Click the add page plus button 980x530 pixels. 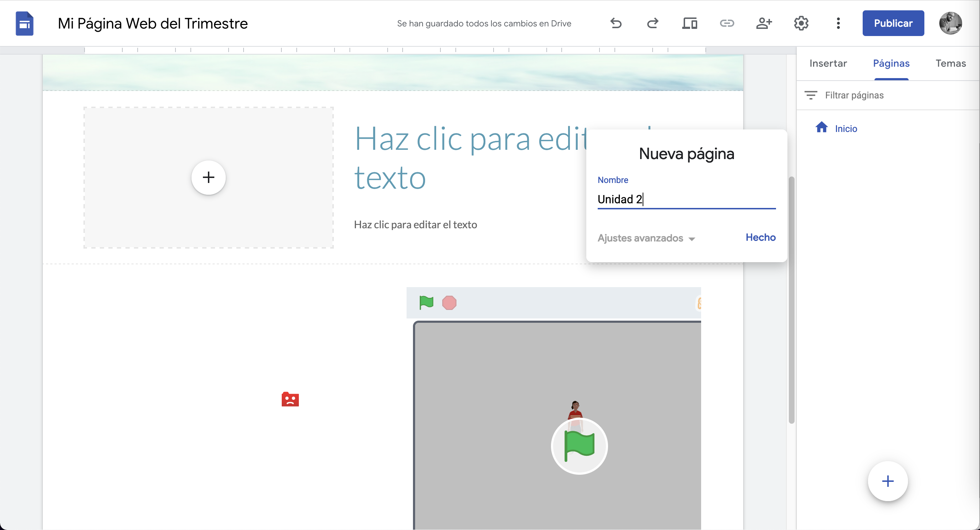pyautogui.click(x=888, y=481)
